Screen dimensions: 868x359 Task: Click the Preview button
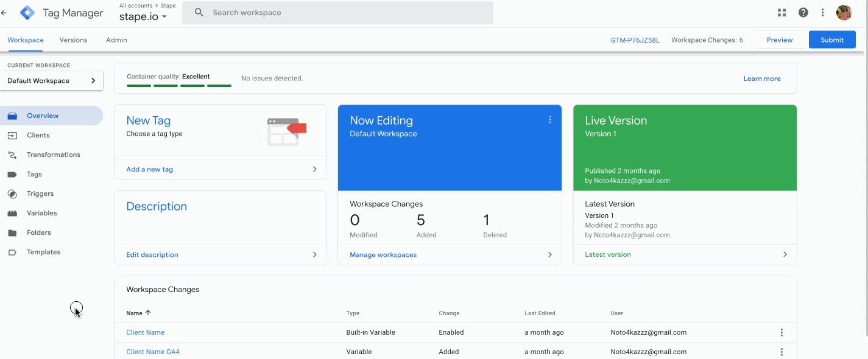tap(780, 40)
